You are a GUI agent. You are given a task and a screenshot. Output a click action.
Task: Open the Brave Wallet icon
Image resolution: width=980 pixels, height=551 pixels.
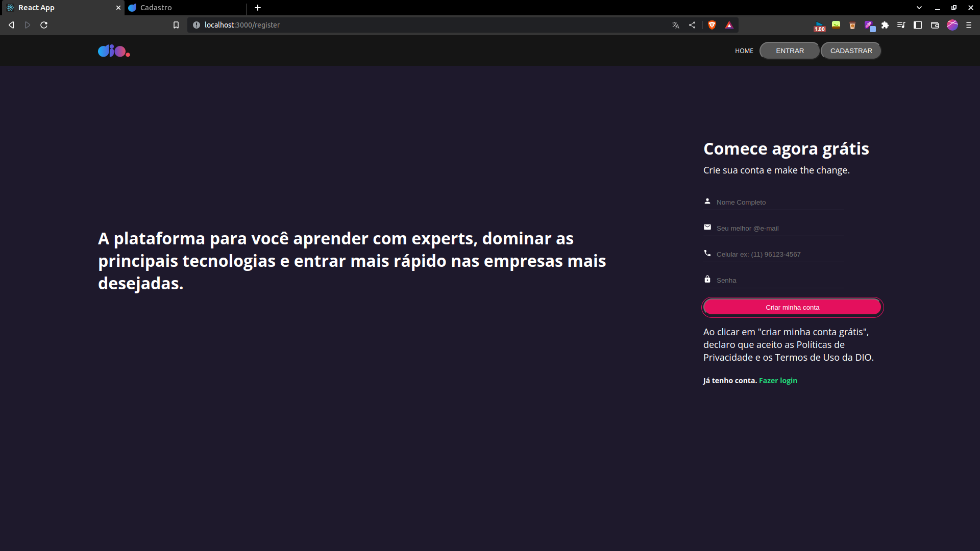point(935,24)
